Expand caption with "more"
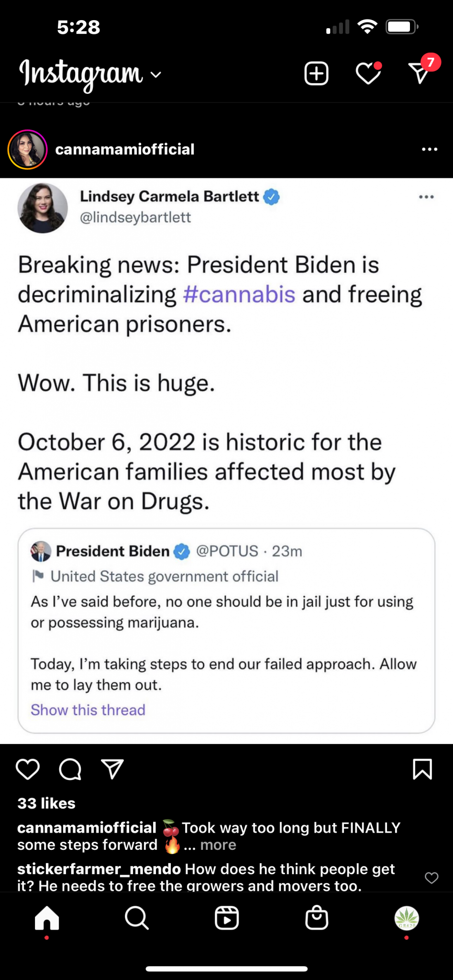 tap(218, 845)
